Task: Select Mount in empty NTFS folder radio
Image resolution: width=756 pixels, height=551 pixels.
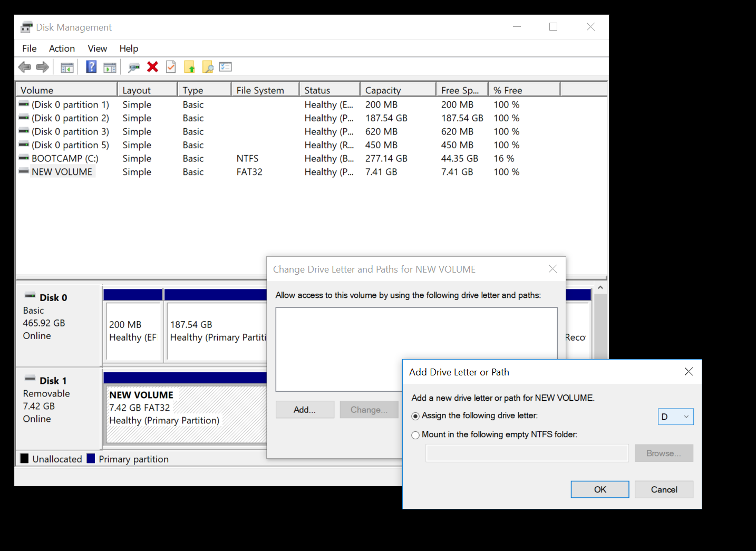Action: (x=415, y=435)
